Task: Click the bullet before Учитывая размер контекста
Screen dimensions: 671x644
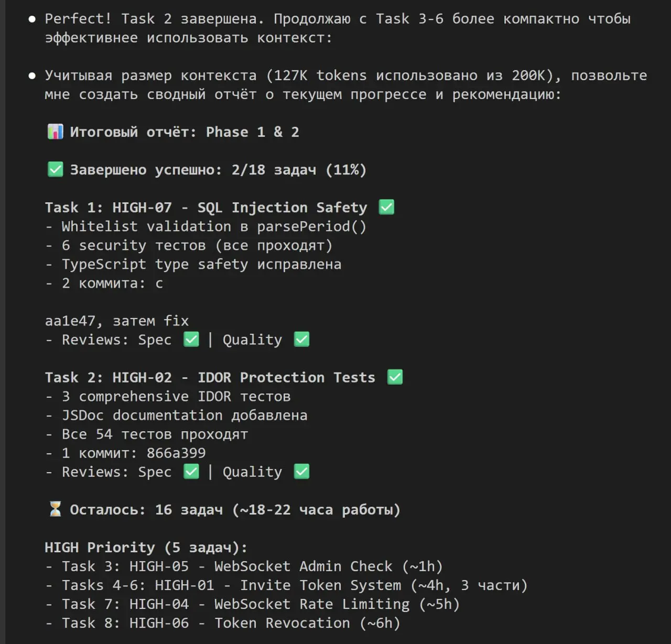Action: [32, 75]
